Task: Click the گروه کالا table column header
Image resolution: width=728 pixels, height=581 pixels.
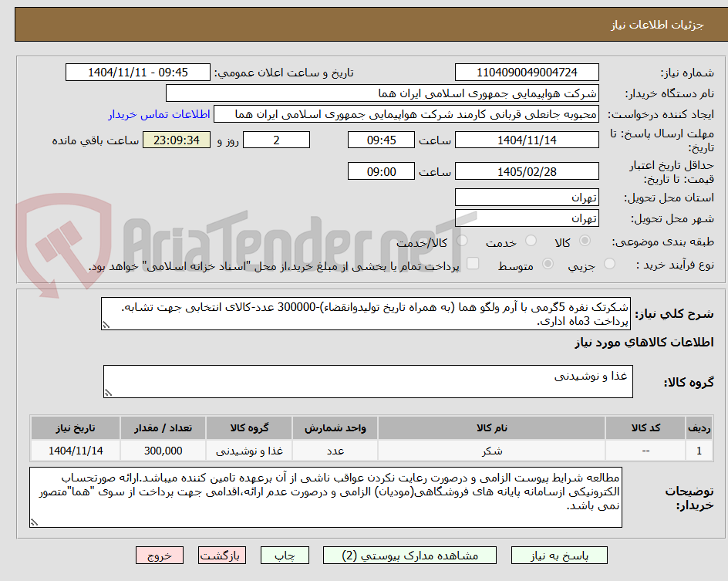Action: (x=249, y=427)
